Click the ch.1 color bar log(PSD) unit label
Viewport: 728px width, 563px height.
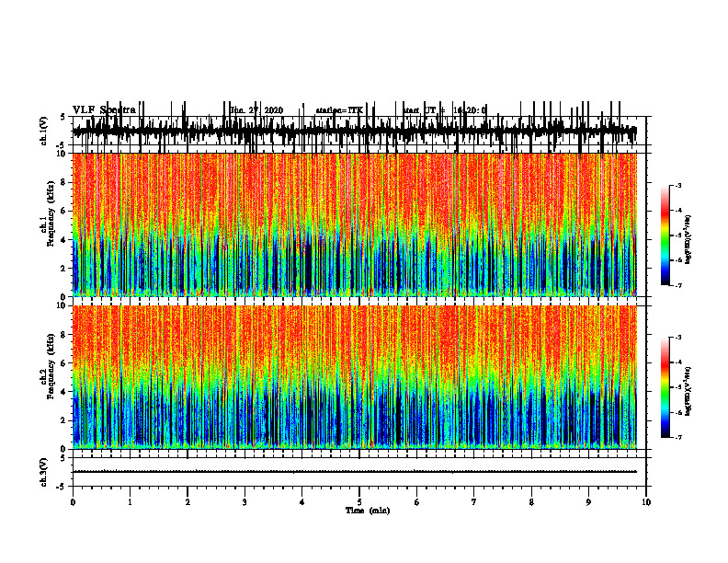pos(688,240)
